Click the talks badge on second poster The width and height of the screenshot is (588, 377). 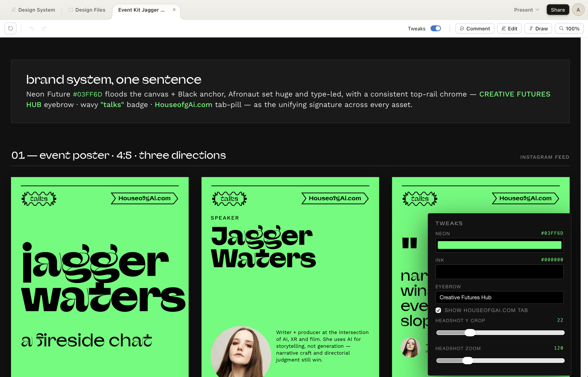point(230,199)
